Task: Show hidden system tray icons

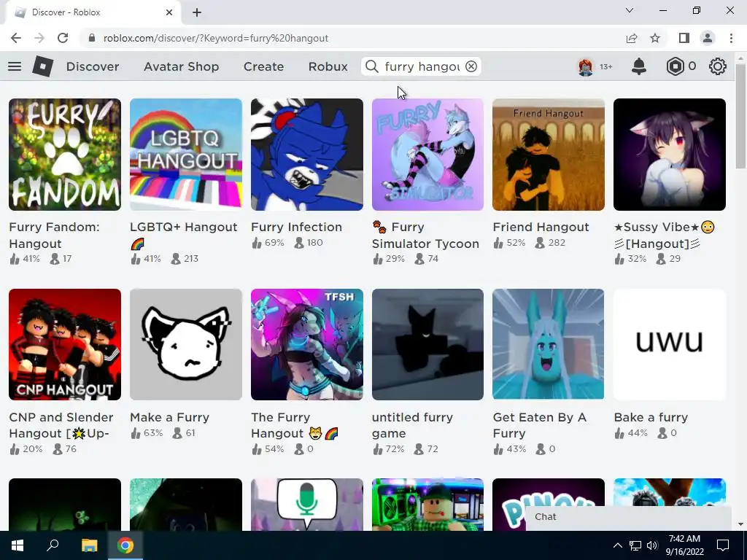Action: (x=617, y=545)
